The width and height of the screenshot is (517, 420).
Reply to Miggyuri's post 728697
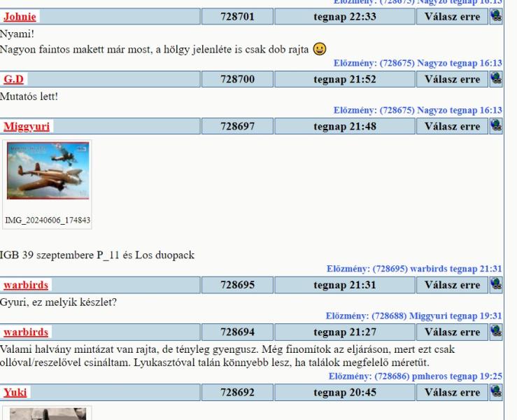(x=452, y=126)
